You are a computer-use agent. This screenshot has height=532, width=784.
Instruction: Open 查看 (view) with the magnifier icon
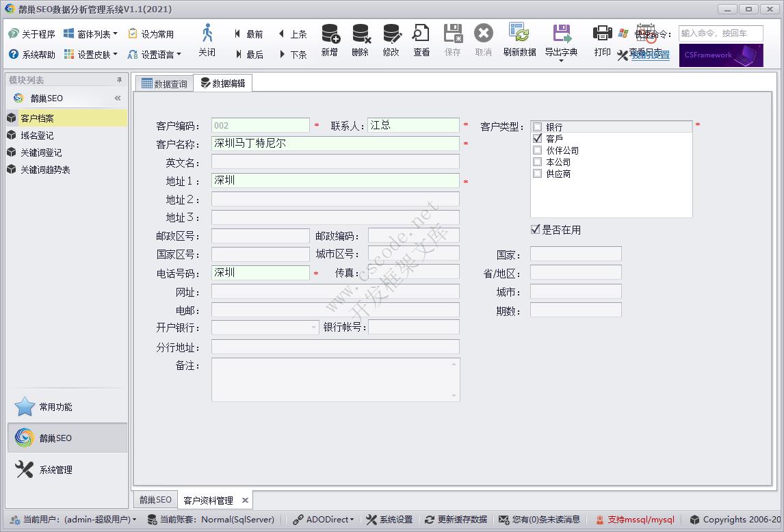[421, 41]
